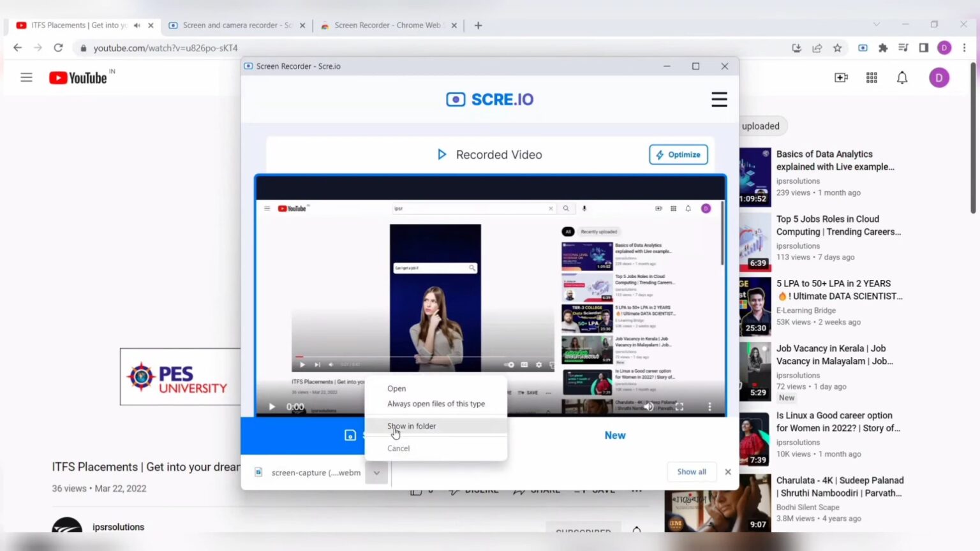Toggle fullscreen on recorded video
The height and width of the screenshot is (551, 980).
[x=679, y=407]
